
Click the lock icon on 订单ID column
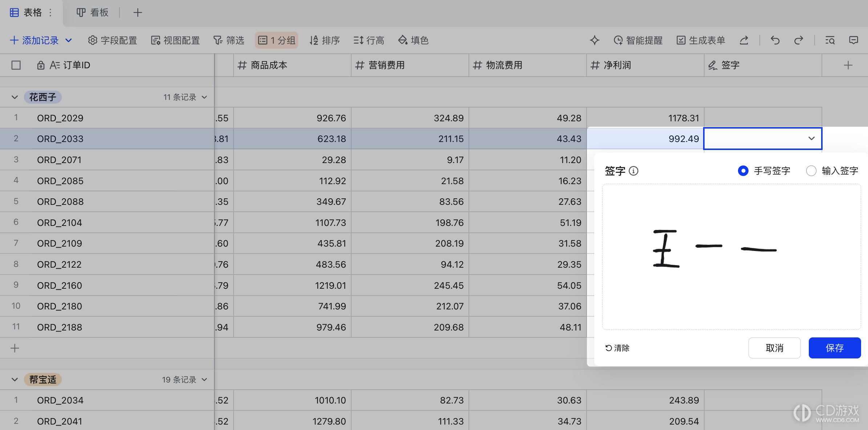[41, 65]
